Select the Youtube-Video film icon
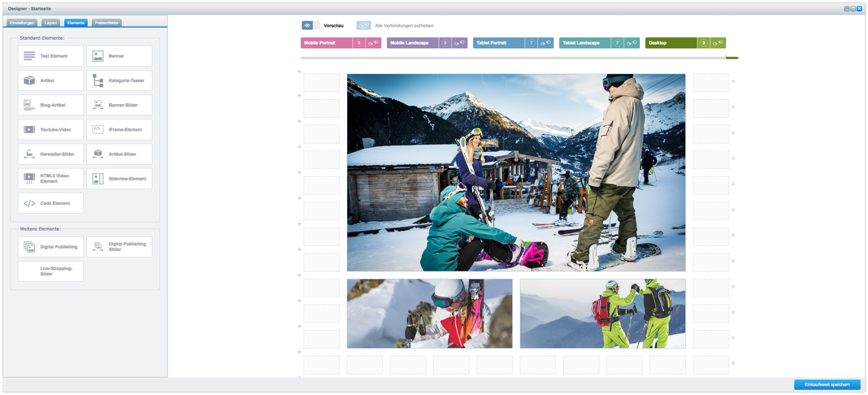The width and height of the screenshot is (868, 395). point(29,129)
